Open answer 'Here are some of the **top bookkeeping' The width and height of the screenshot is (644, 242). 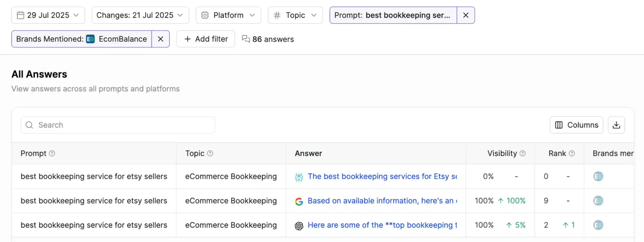(382, 225)
